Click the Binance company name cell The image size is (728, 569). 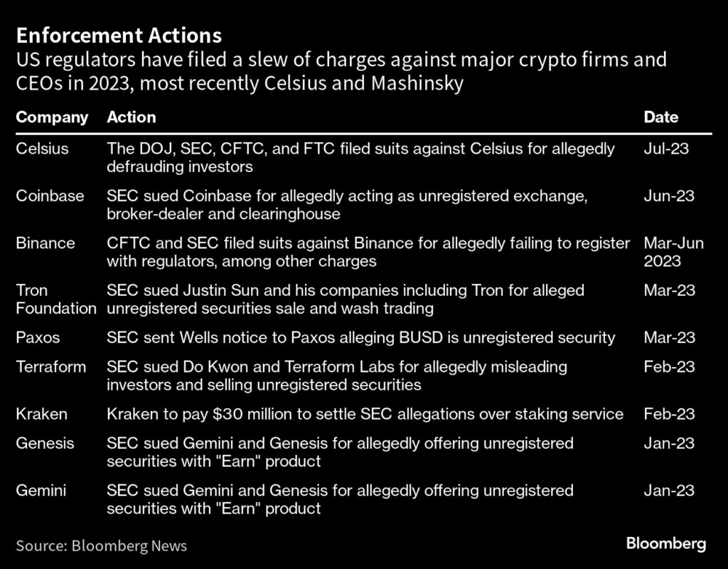45,243
